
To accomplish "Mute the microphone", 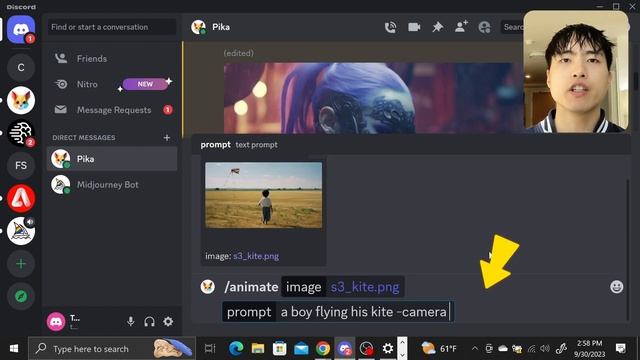I will click(x=131, y=322).
